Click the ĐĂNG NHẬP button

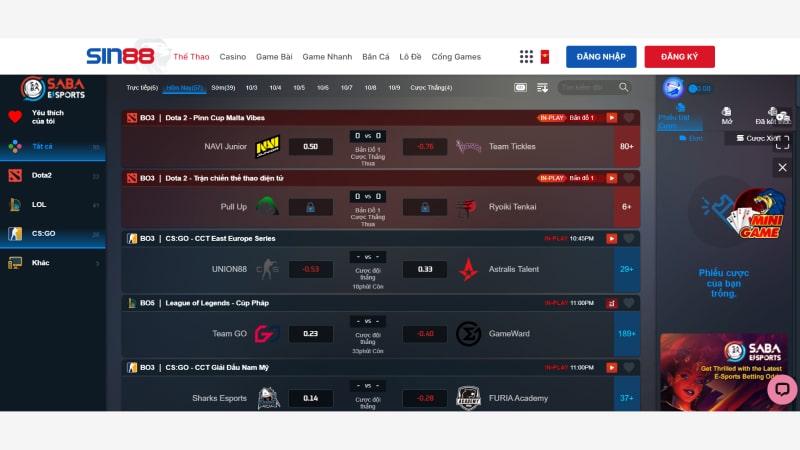click(x=601, y=57)
